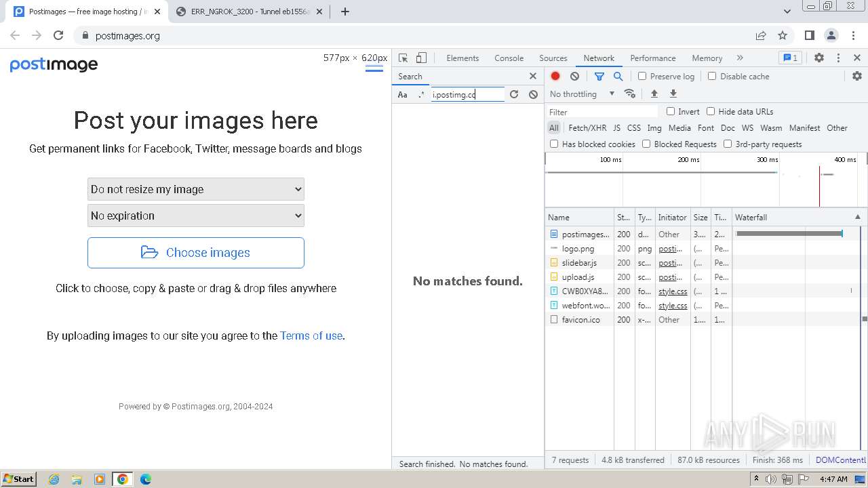Close the Search pane
The image size is (868, 488).
[533, 76]
